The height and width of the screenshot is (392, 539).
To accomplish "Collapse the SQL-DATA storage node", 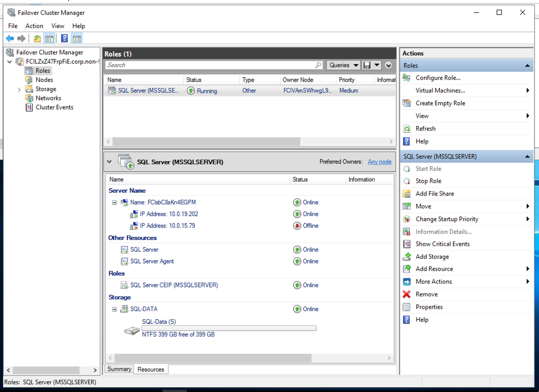I will point(114,309).
